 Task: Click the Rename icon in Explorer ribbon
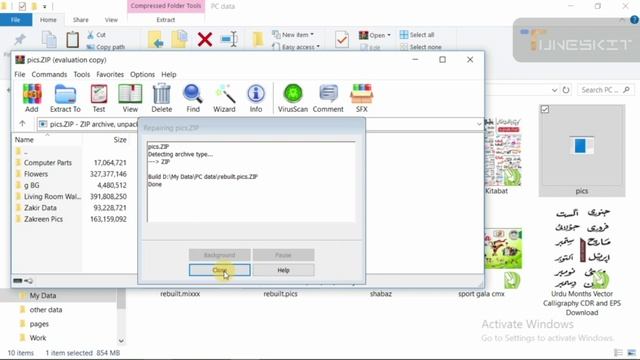pyautogui.click(x=229, y=39)
